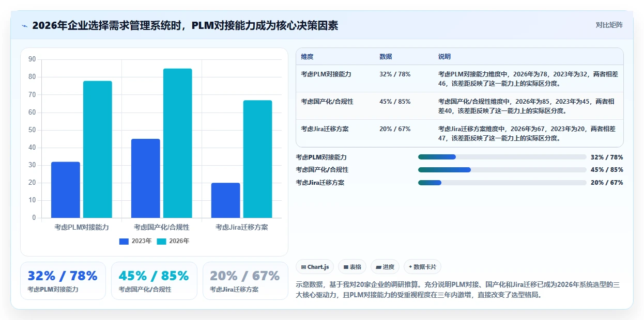
Task: Click the 进度 chip
Action: click(x=385, y=267)
